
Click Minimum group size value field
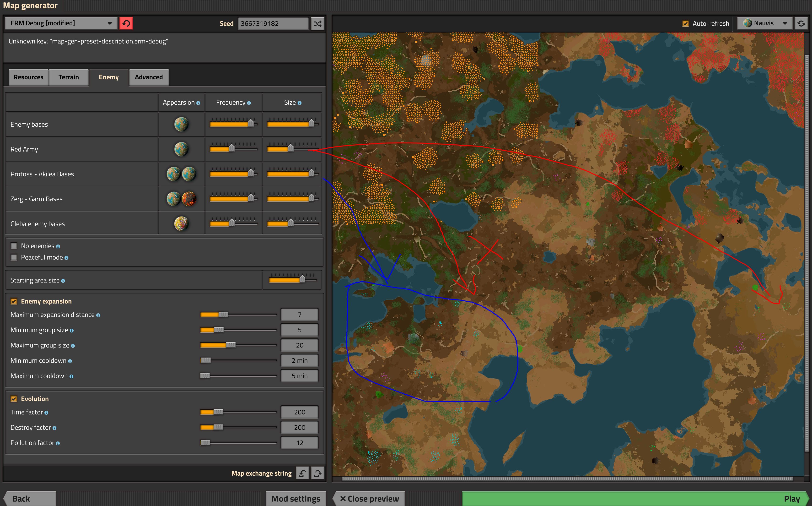click(299, 330)
